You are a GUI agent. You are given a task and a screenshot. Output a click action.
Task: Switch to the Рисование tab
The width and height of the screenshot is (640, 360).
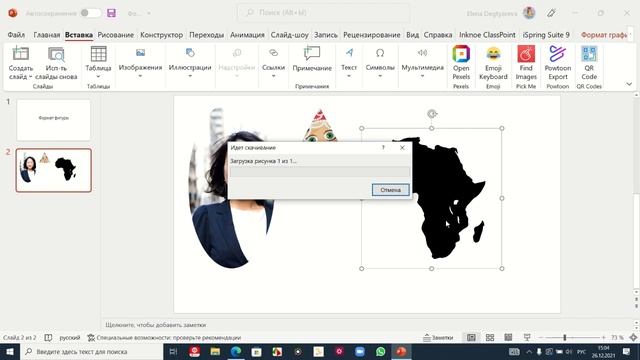[x=116, y=35]
